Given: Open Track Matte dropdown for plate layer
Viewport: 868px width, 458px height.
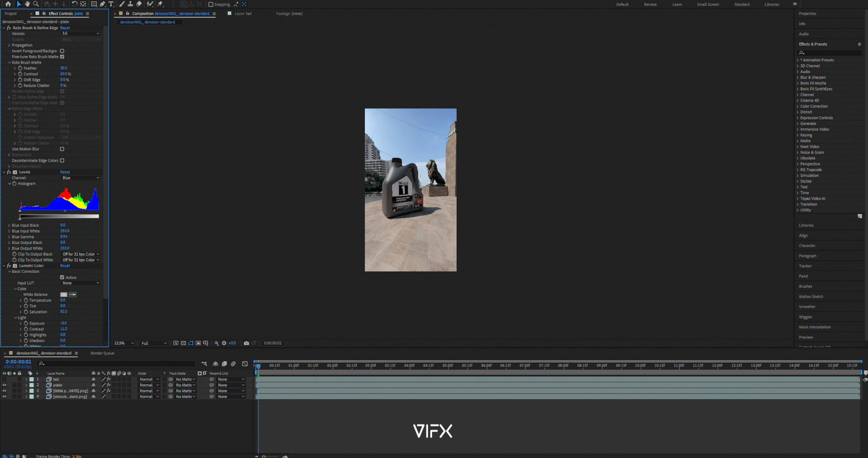Looking at the screenshot, I should [185, 385].
